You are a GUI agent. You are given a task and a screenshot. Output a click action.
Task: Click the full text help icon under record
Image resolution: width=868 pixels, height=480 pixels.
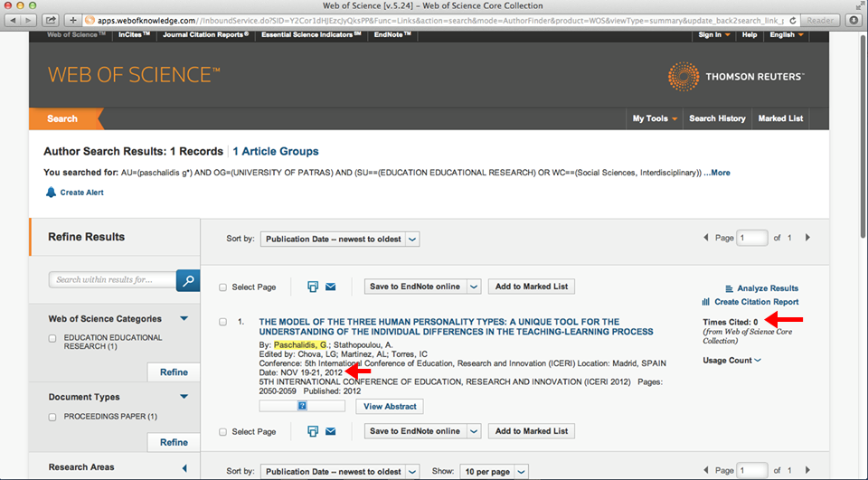point(302,406)
